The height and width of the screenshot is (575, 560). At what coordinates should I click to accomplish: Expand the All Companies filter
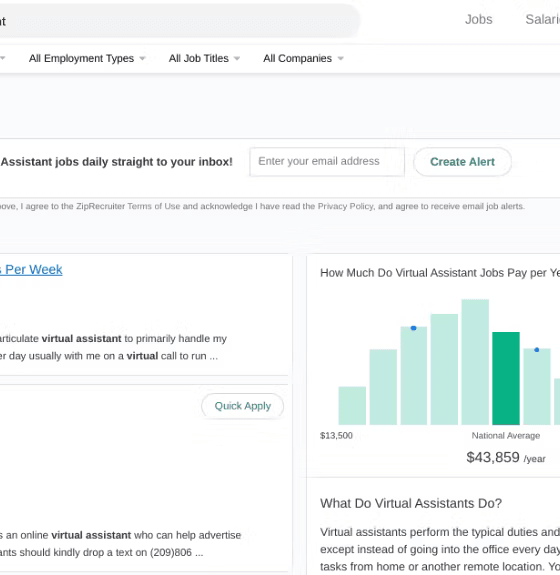click(x=303, y=58)
